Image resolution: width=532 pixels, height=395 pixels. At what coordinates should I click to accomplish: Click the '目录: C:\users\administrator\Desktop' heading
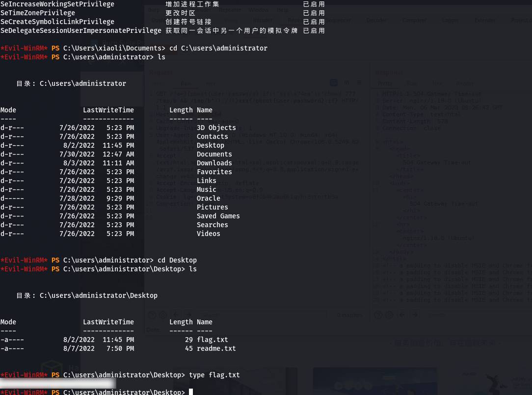(x=87, y=295)
